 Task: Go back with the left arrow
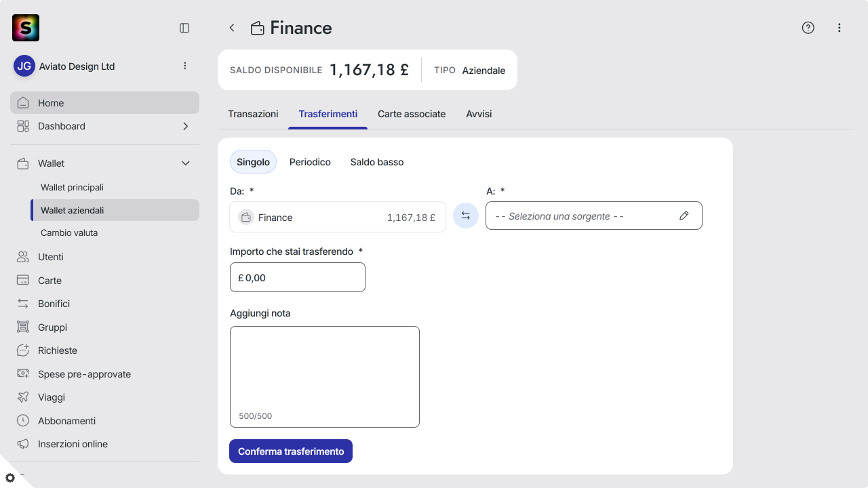[x=232, y=28]
